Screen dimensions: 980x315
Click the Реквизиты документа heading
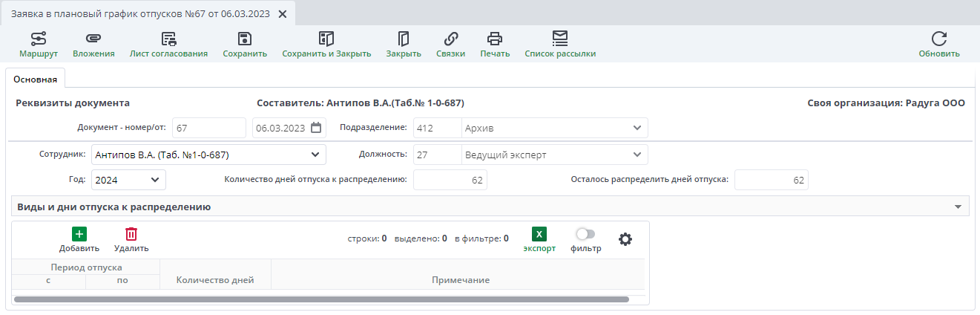click(x=73, y=103)
